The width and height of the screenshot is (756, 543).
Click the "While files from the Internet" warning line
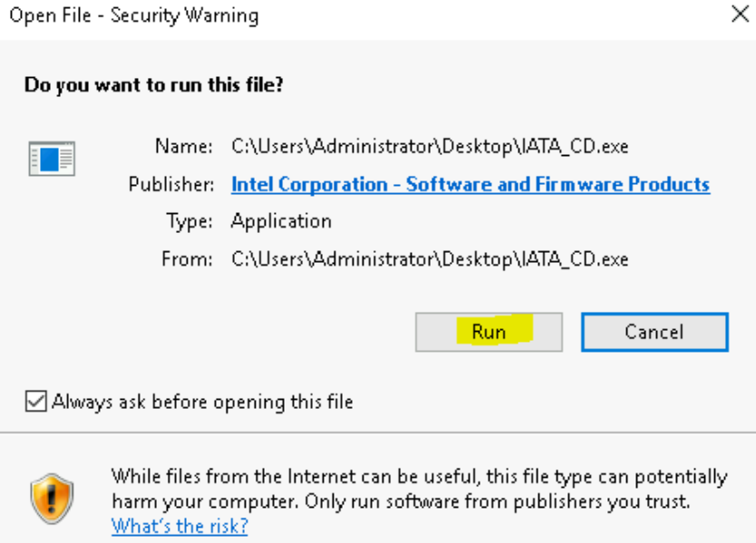pos(419,477)
